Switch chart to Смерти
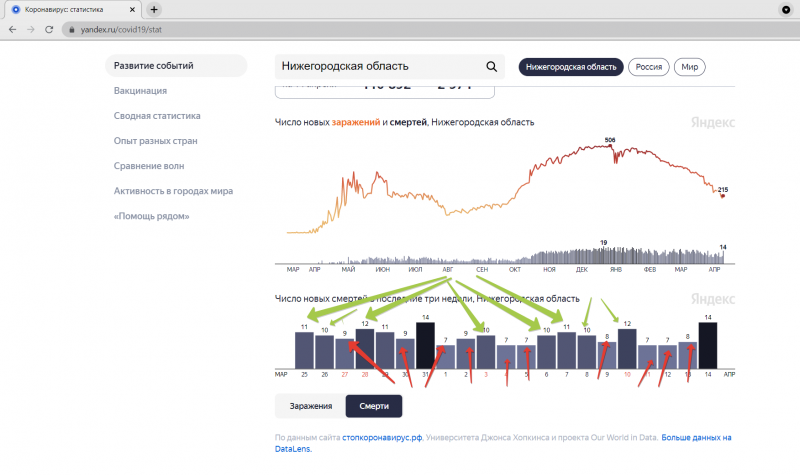 (x=374, y=405)
